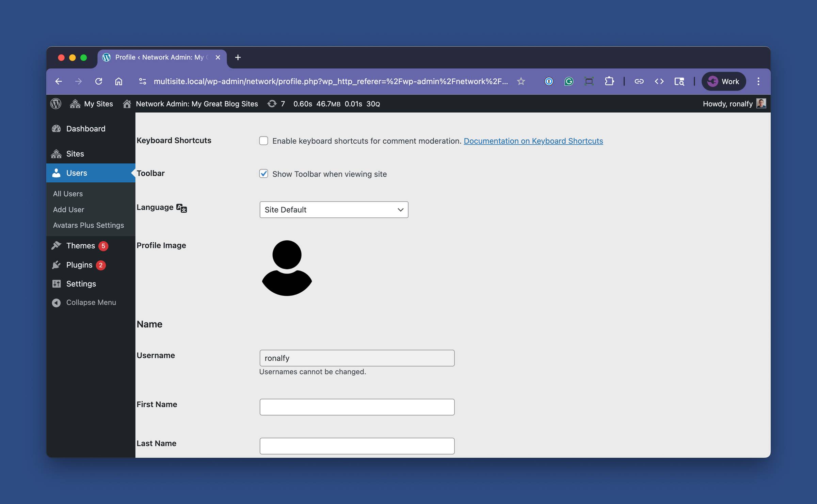The width and height of the screenshot is (817, 504).
Task: Click the user avatar in admin bar
Action: [761, 103]
